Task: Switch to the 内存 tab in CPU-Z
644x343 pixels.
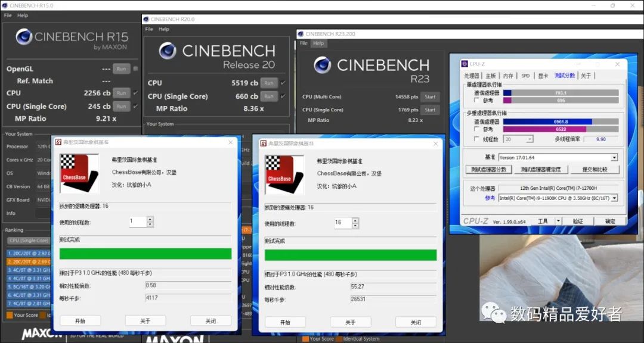Action: [x=508, y=76]
